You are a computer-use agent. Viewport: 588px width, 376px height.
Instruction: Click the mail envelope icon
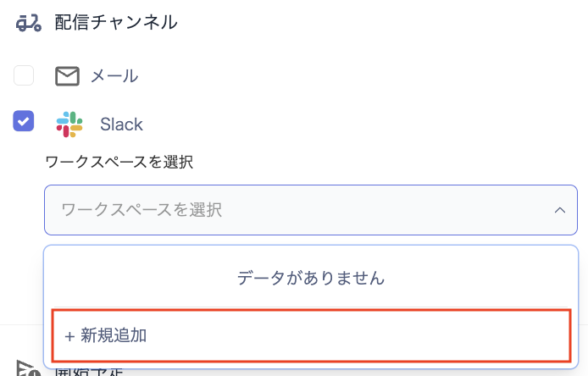click(67, 76)
